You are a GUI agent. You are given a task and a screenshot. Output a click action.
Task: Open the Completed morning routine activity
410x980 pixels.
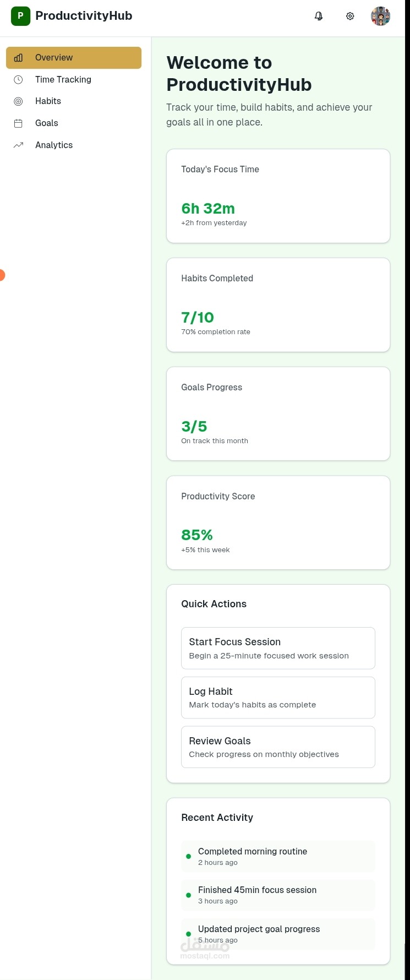click(x=278, y=856)
